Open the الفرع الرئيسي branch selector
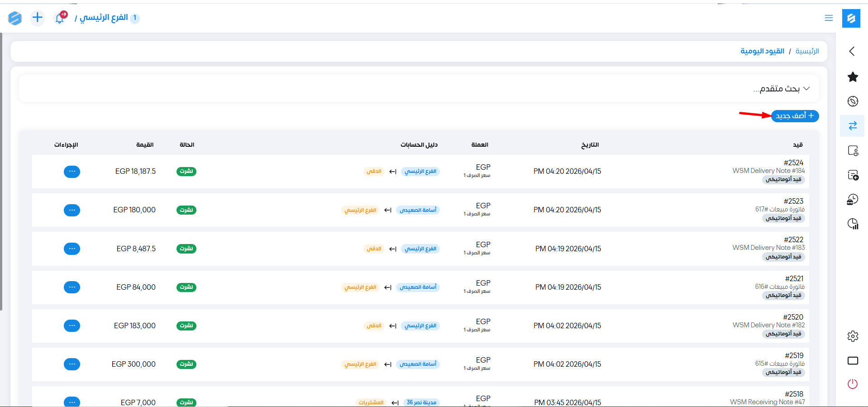 (104, 18)
